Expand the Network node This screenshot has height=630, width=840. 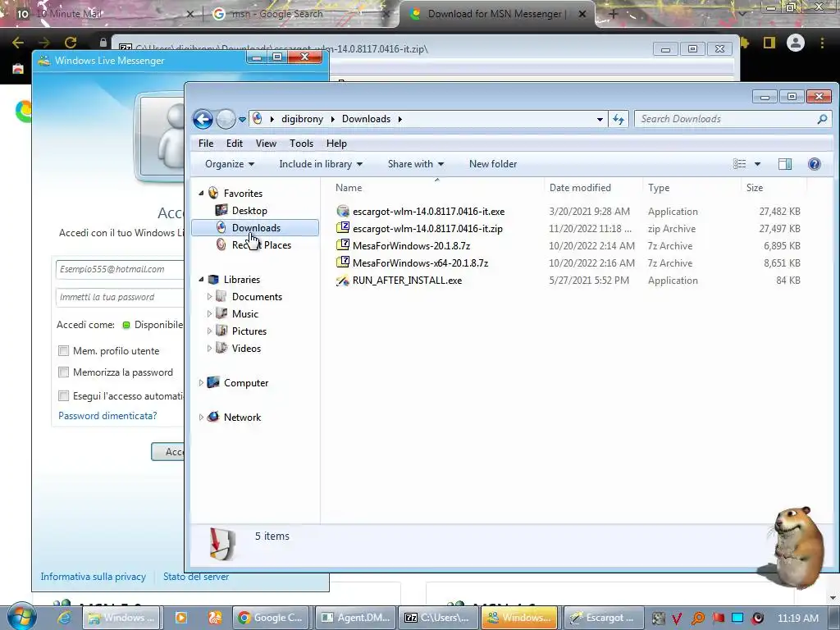[202, 417]
